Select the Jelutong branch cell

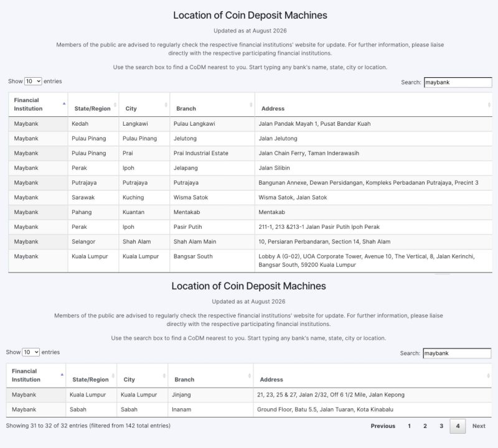212,138
